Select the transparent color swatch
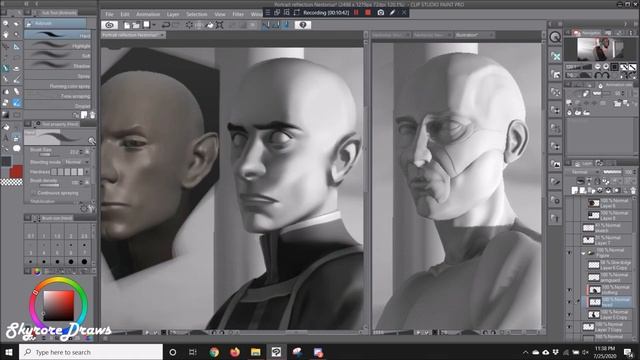The image size is (640, 360). 11,182
